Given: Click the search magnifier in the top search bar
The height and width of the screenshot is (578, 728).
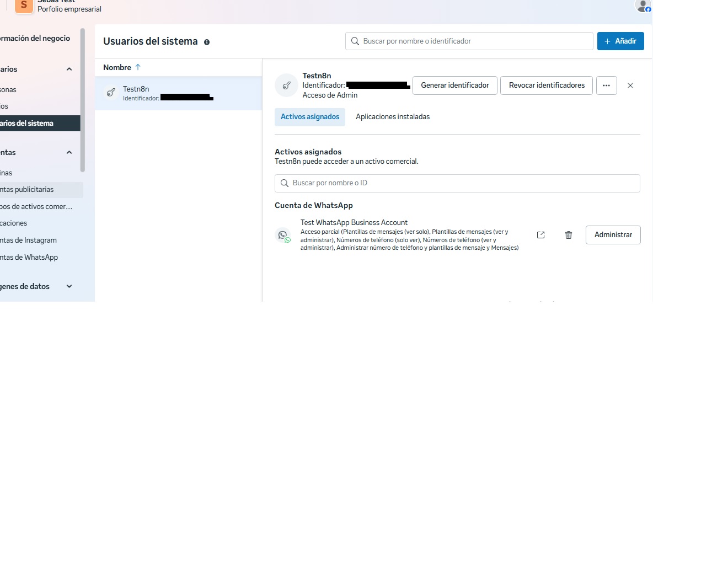Looking at the screenshot, I should tap(355, 41).
